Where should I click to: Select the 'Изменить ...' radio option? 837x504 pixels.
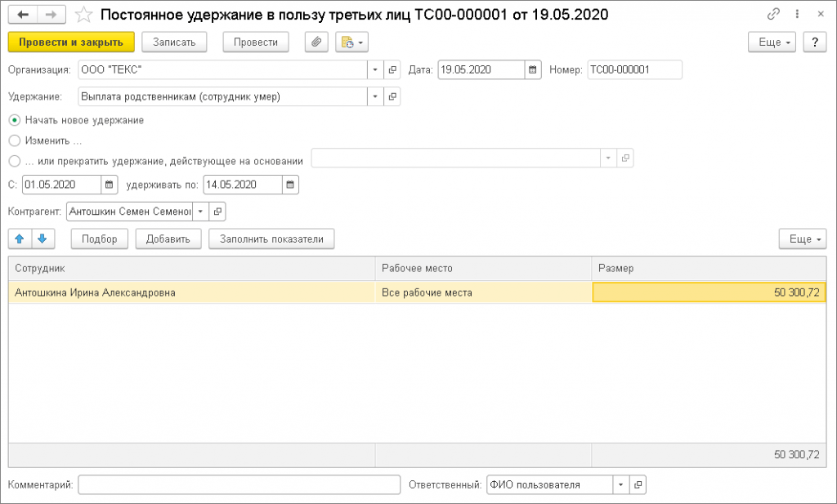pyautogui.click(x=14, y=140)
